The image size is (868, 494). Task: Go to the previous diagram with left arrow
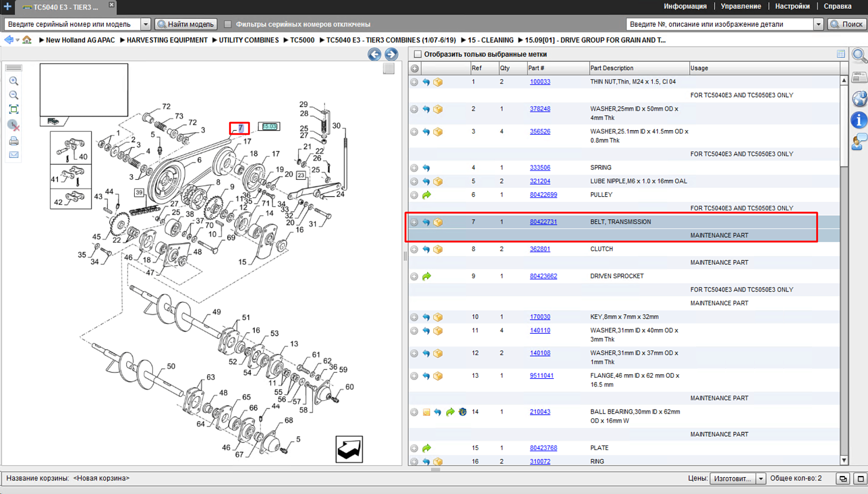[x=374, y=54]
